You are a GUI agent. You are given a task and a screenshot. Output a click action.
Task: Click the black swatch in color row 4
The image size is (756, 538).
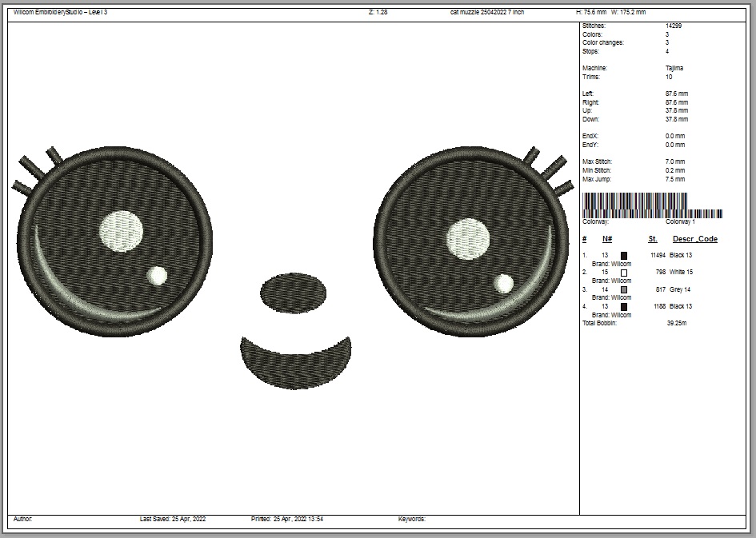(x=624, y=306)
